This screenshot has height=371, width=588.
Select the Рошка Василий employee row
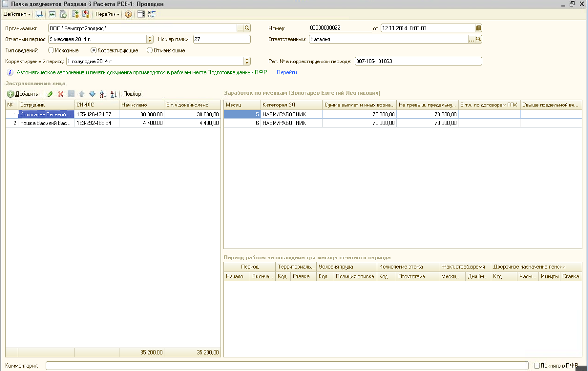45,123
